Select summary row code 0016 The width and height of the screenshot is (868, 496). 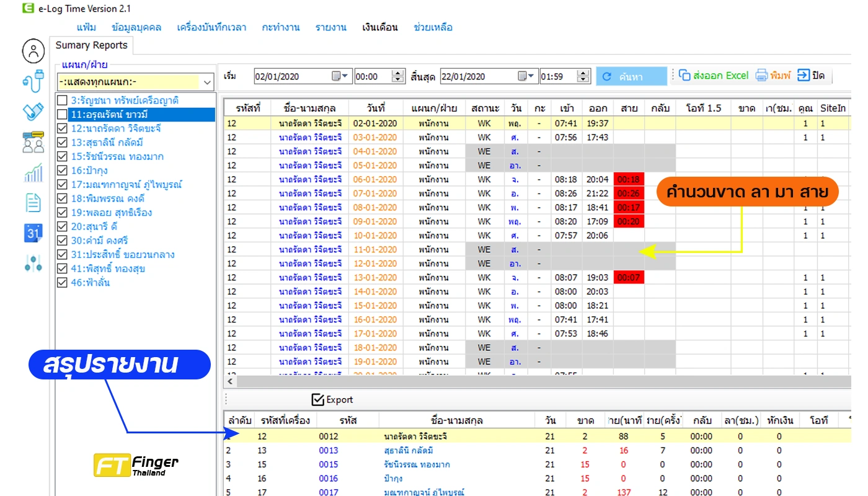[x=329, y=478]
